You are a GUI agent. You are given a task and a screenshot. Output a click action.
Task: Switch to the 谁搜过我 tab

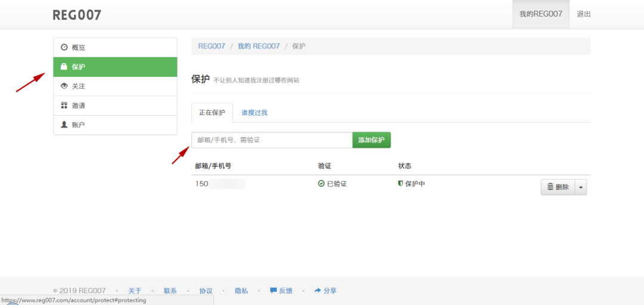[x=254, y=113]
